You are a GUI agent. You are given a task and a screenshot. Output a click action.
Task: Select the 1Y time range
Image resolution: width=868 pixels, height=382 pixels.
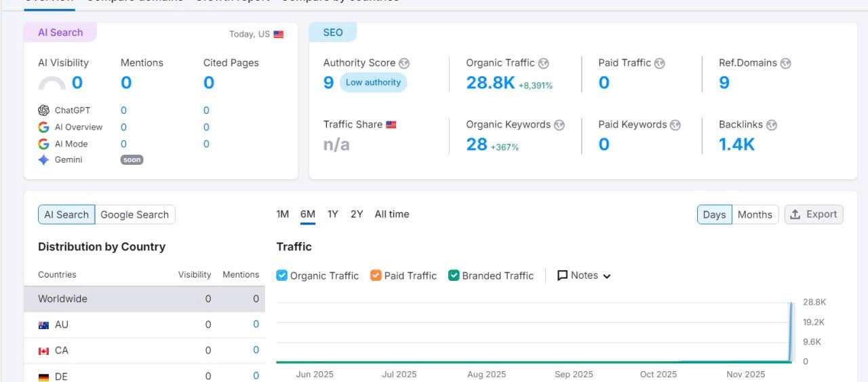(x=333, y=214)
